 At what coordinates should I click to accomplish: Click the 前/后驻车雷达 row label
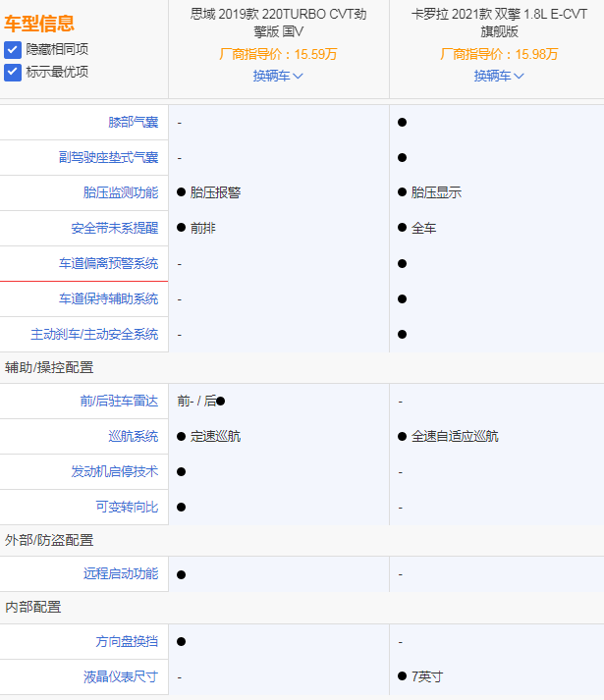[x=119, y=402]
